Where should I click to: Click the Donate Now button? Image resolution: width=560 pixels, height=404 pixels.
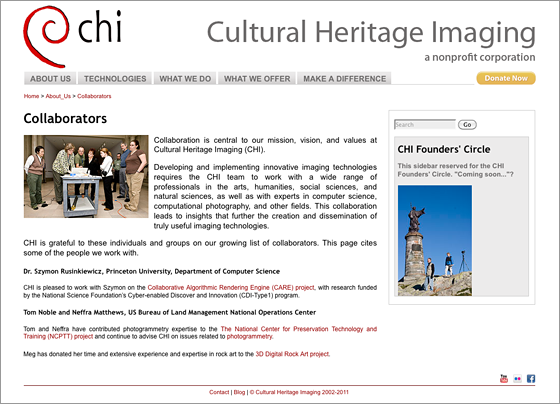[x=506, y=78]
